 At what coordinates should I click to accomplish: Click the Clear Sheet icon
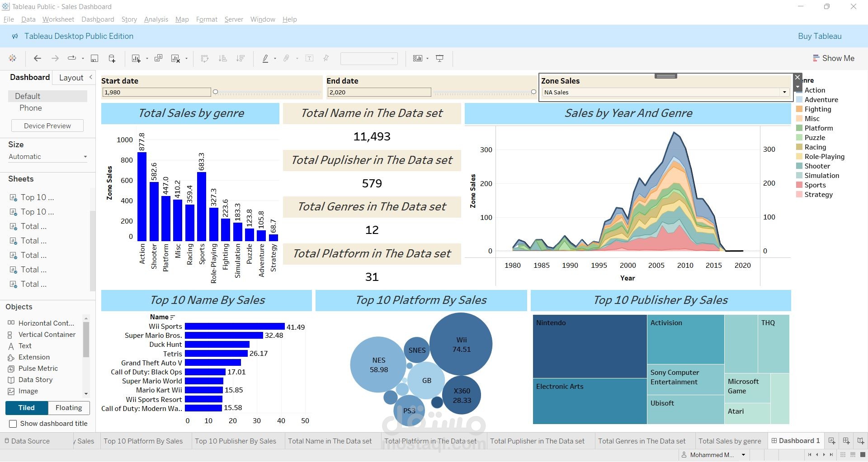click(x=176, y=58)
